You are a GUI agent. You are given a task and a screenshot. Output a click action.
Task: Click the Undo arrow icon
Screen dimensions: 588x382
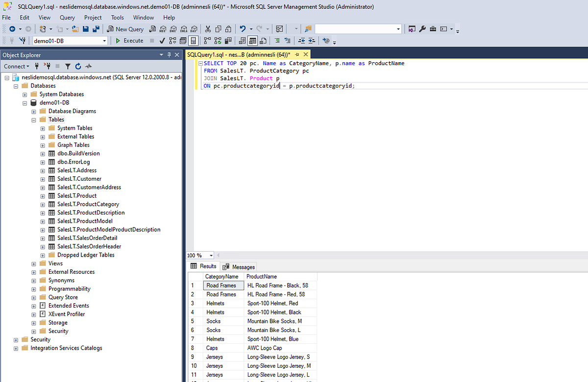coord(242,29)
